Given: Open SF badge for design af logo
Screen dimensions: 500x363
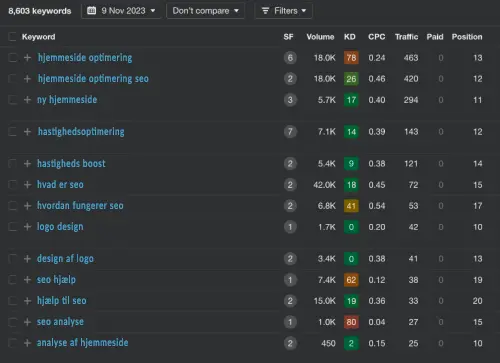Looking at the screenshot, I should pyautogui.click(x=290, y=259).
